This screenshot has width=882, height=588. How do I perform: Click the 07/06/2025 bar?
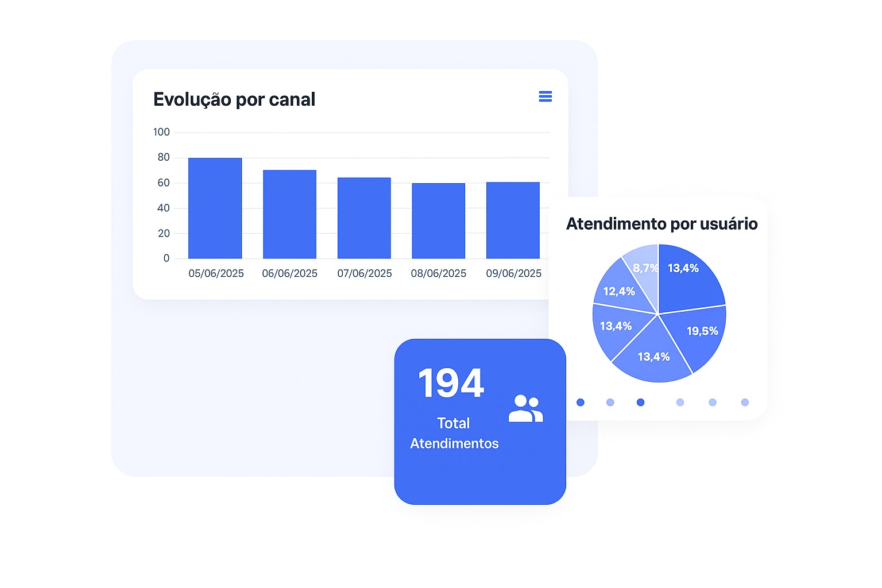coord(364,218)
